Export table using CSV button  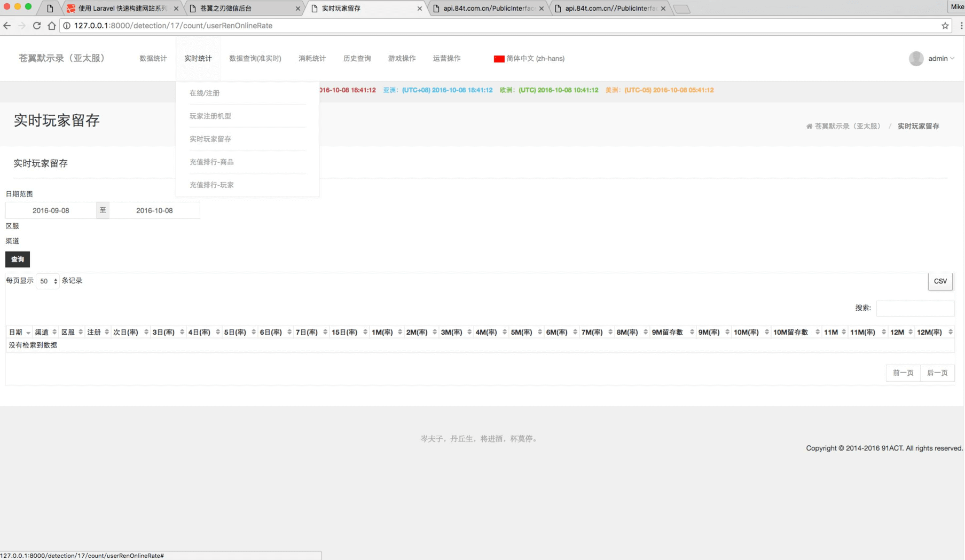(x=940, y=281)
